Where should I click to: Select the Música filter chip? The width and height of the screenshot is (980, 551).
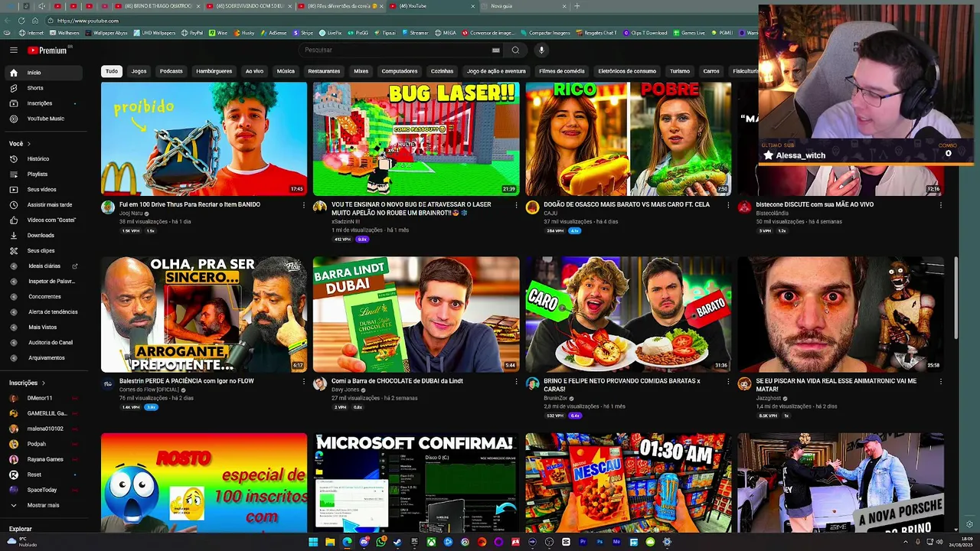[x=286, y=71]
